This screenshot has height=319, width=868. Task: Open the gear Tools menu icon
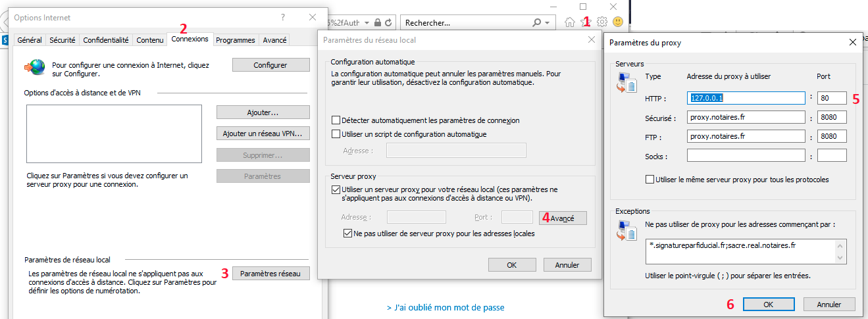point(601,22)
